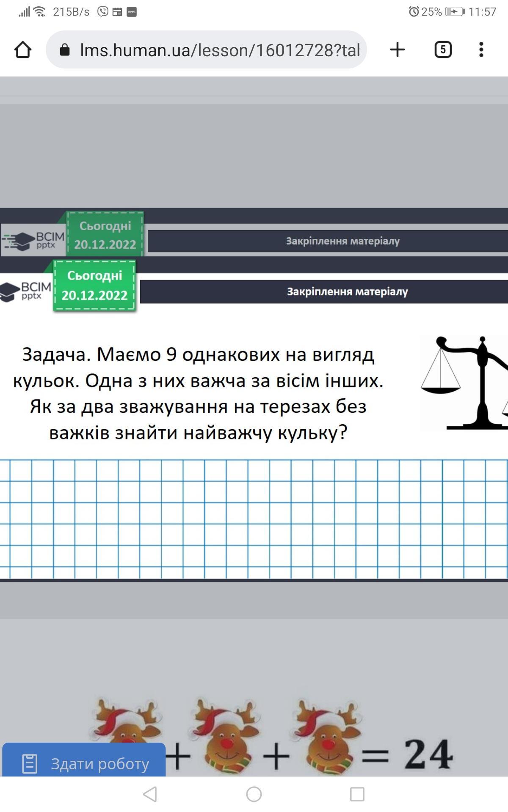Click the blue squared grid answer area
The height and width of the screenshot is (812, 508).
point(254,519)
